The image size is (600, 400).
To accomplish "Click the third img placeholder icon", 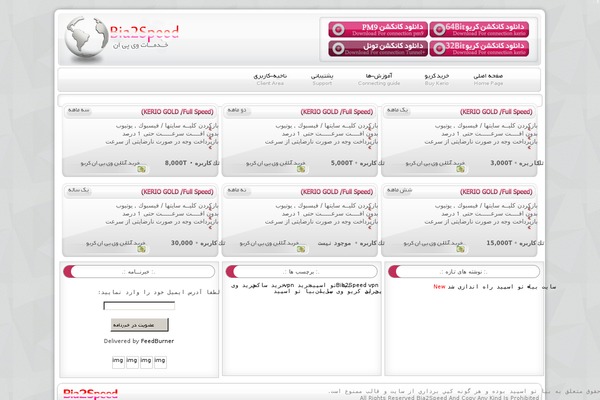I will [146, 362].
